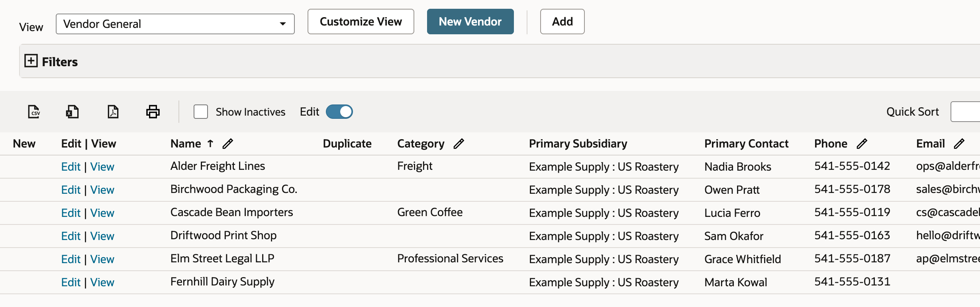View Elm Street Legal LLP record

[102, 259]
